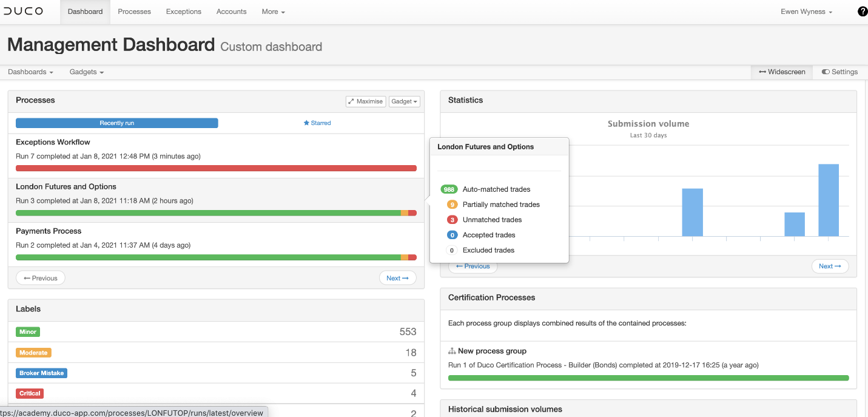Image resolution: width=868 pixels, height=417 pixels.
Task: Click Previous in the Statistics gadget
Action: [x=473, y=266]
